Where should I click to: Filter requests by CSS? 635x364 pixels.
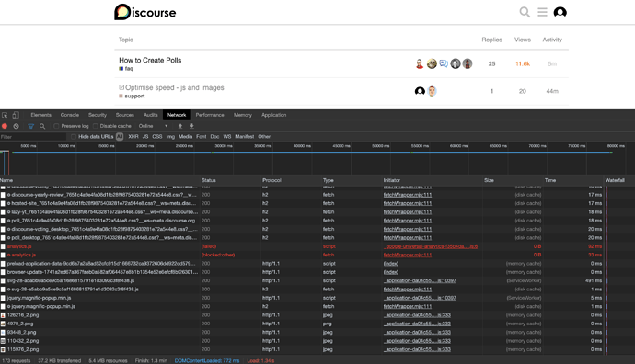[x=157, y=137]
